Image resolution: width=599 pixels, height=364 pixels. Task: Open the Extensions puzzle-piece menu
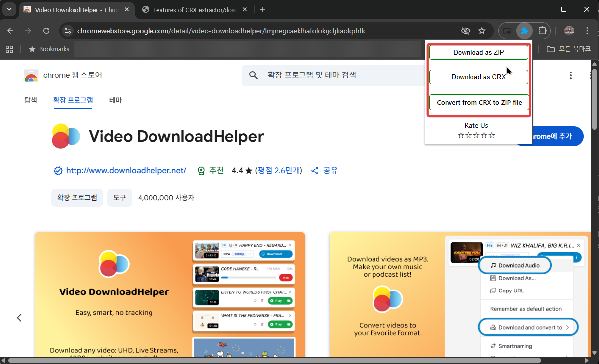(x=542, y=31)
